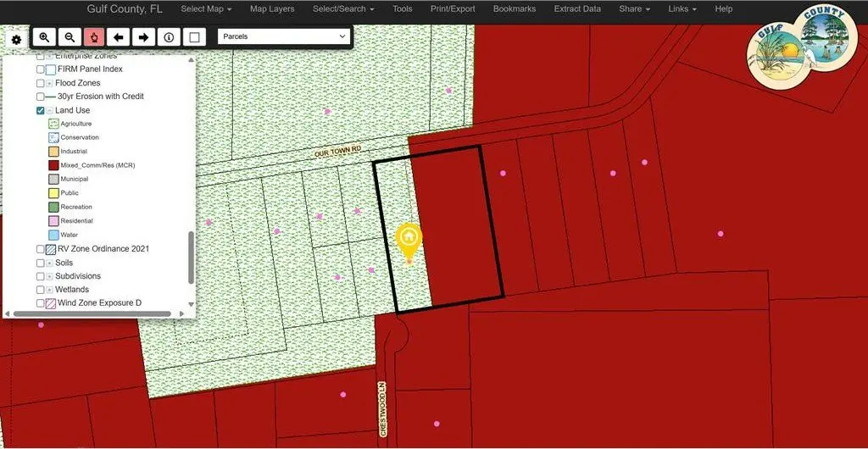
Task: Select the pan hand tool
Action: coord(94,37)
